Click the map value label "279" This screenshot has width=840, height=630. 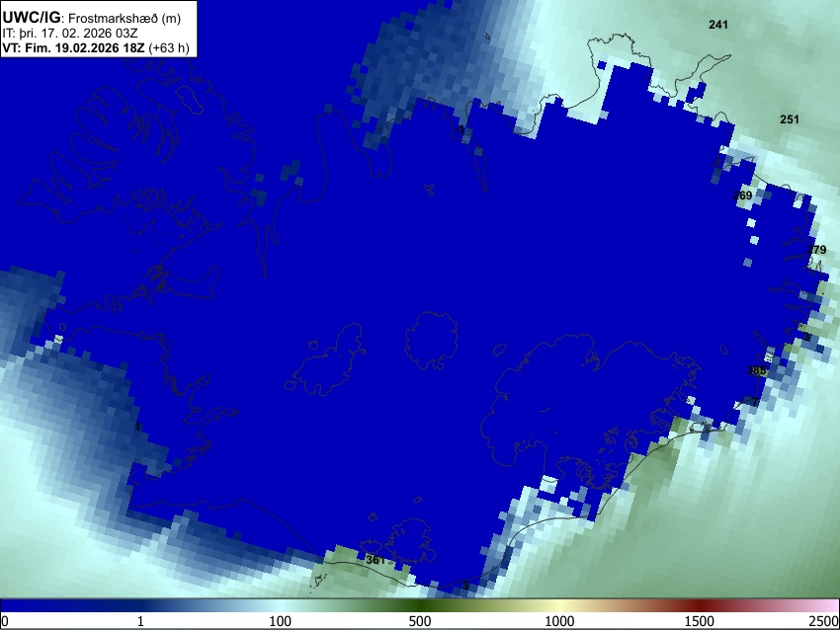tap(816, 250)
